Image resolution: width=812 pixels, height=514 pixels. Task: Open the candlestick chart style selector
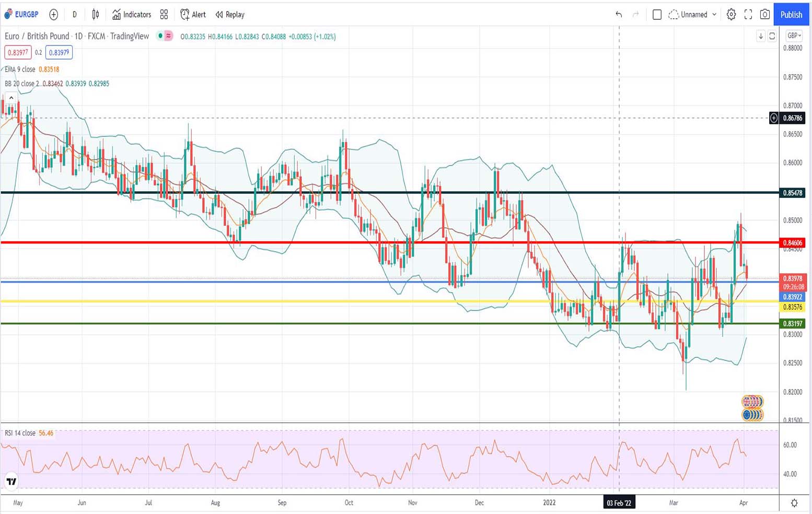coord(96,15)
